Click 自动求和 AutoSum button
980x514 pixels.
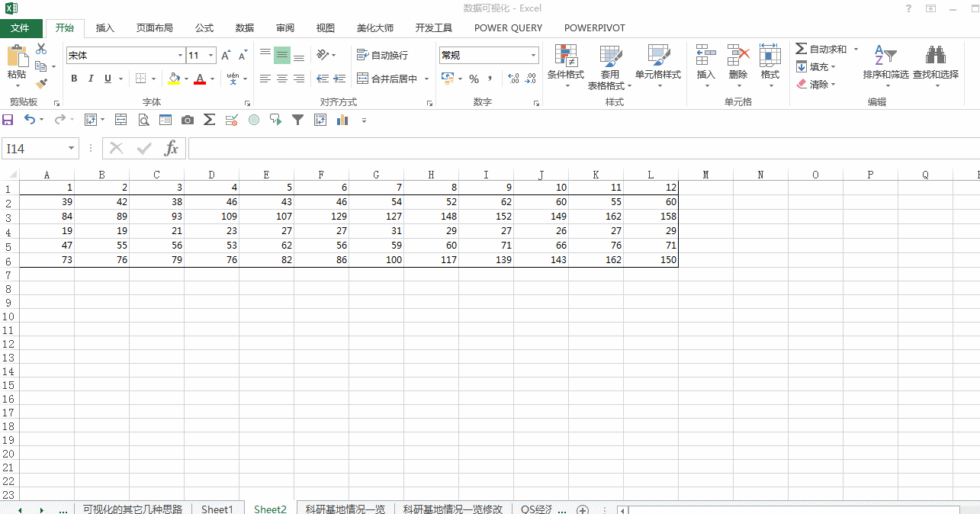click(x=821, y=49)
